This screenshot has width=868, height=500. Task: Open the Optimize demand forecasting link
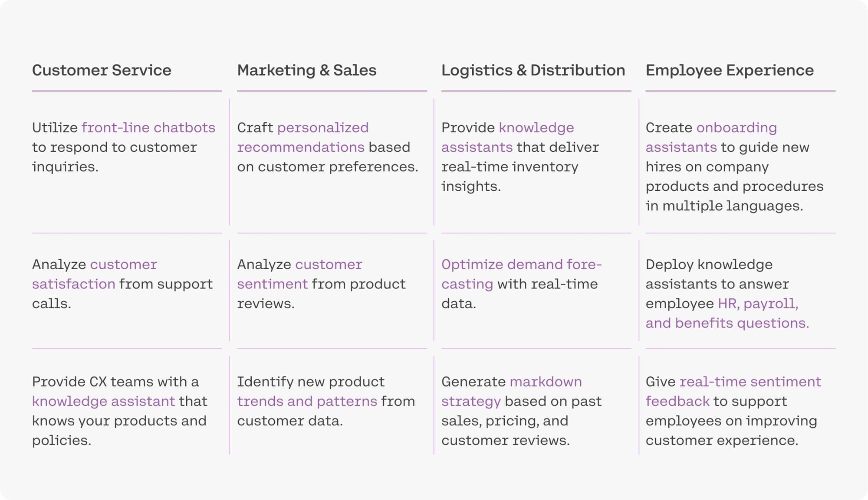pos(522,274)
